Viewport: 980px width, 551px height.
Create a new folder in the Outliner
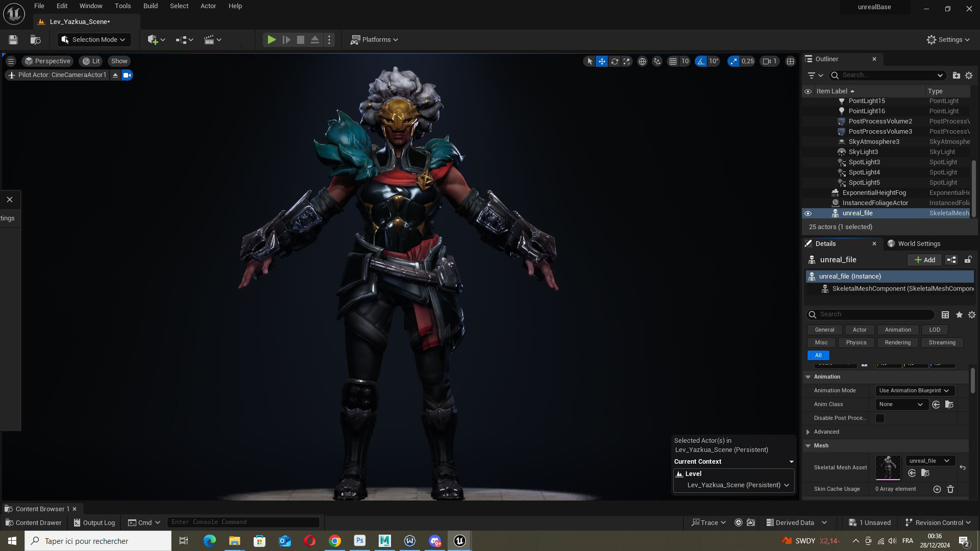tap(956, 76)
